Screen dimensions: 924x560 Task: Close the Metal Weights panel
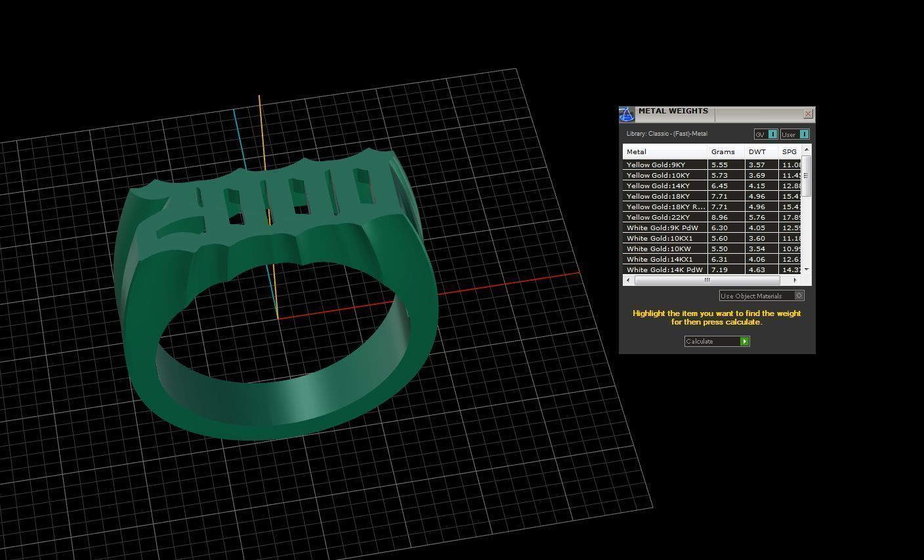pyautogui.click(x=808, y=114)
